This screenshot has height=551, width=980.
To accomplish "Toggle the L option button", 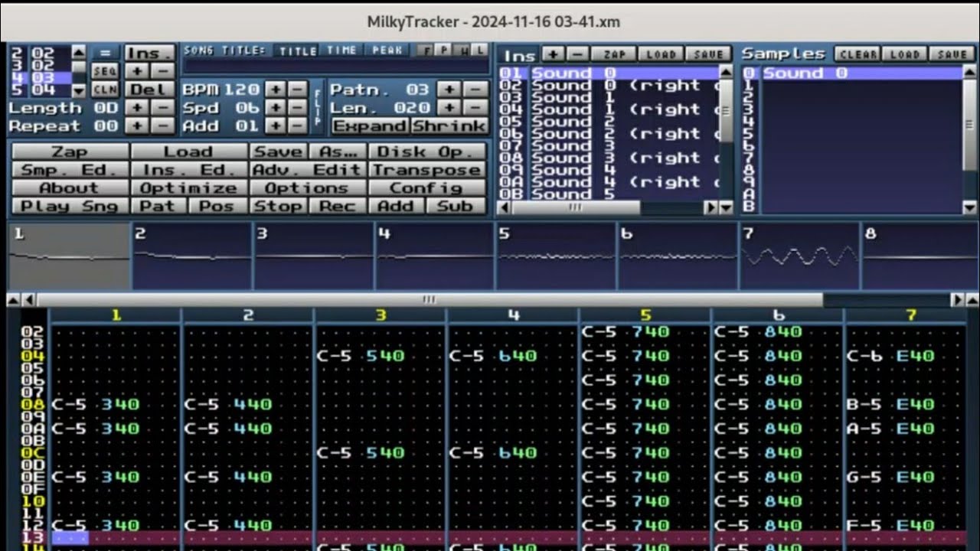I will pos(479,51).
